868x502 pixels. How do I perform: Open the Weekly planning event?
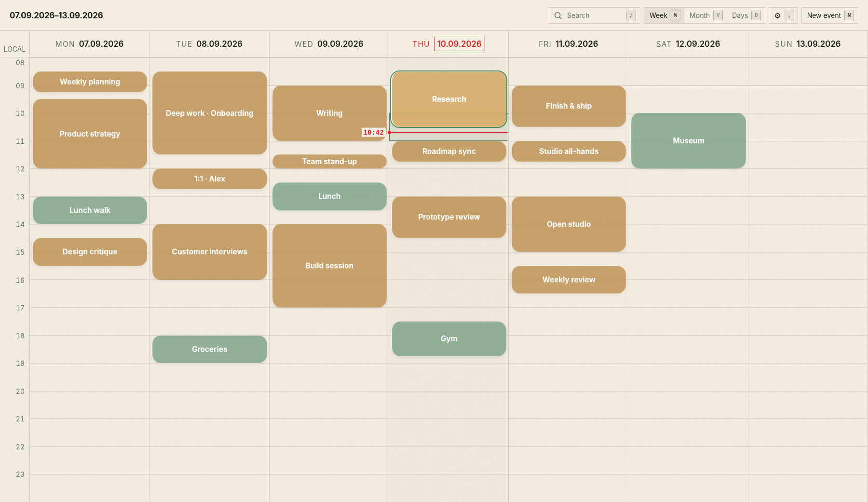point(90,82)
